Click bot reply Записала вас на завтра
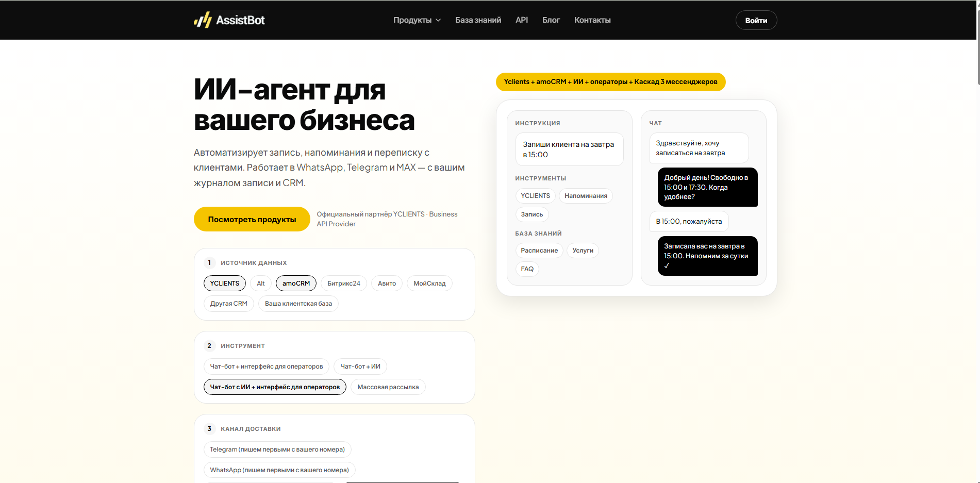980x483 pixels. (708, 256)
